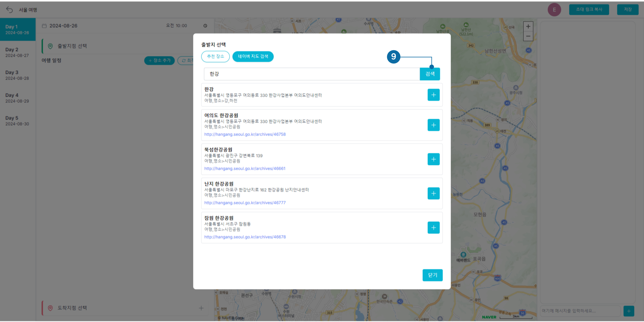Click the 뚝섬한강공원 result title
The image size is (644, 322).
pyautogui.click(x=218, y=150)
